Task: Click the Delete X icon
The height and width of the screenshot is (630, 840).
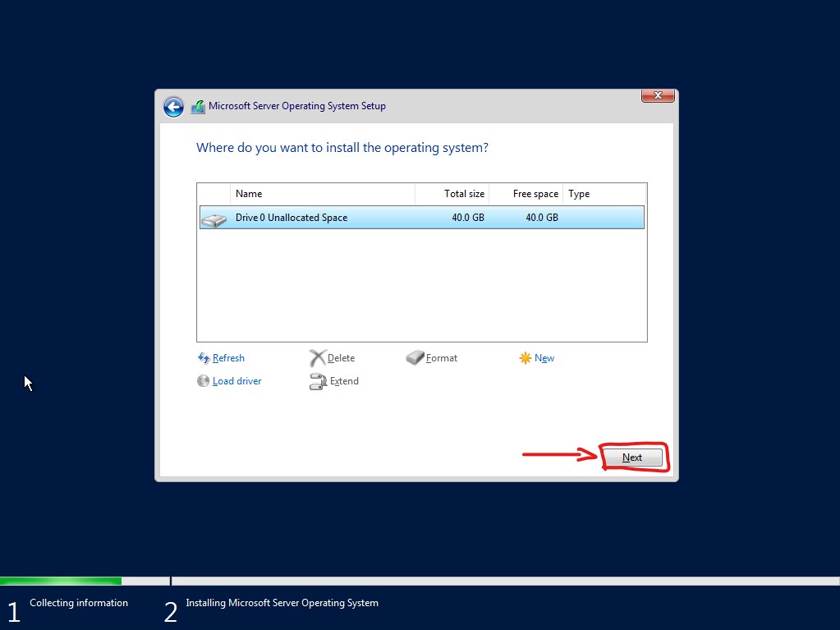Action: pyautogui.click(x=317, y=358)
